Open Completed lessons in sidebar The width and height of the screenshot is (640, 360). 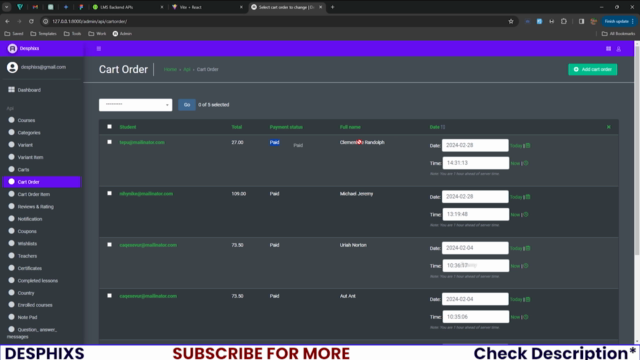(x=38, y=280)
